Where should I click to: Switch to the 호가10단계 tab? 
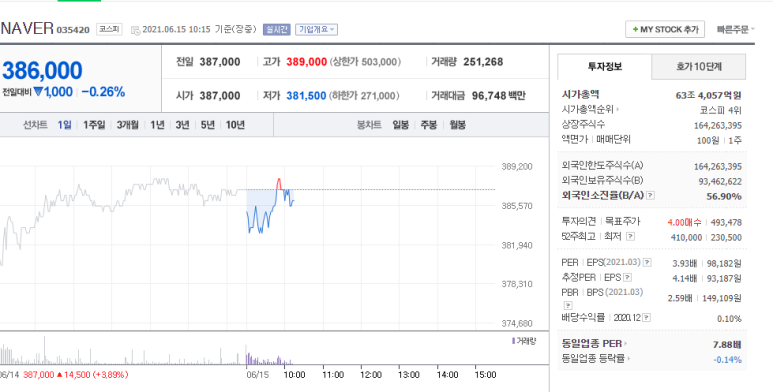click(x=699, y=67)
